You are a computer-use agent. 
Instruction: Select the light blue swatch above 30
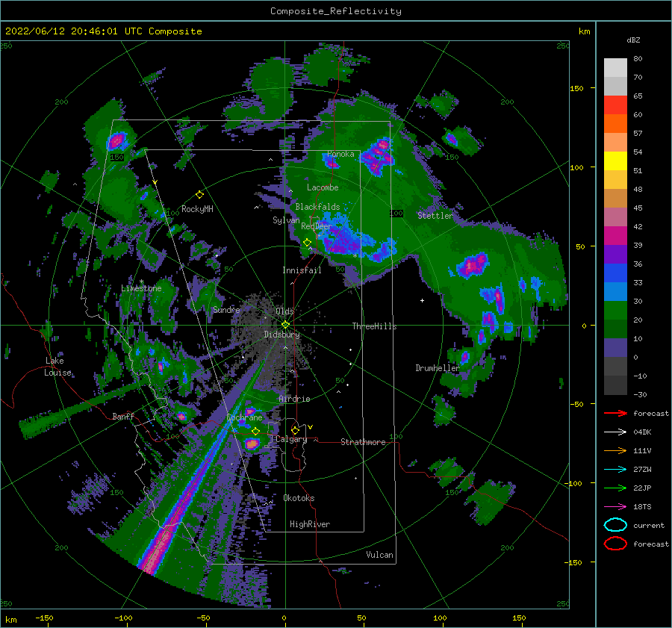[x=615, y=291]
